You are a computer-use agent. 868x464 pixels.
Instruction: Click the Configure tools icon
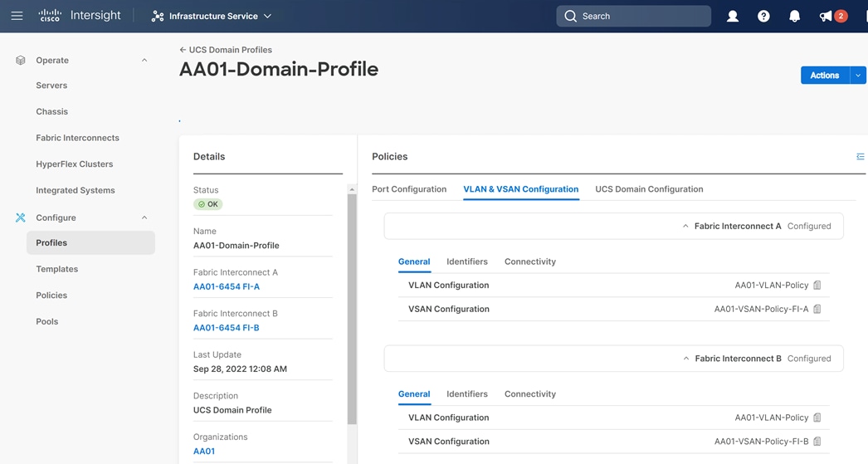click(x=21, y=217)
